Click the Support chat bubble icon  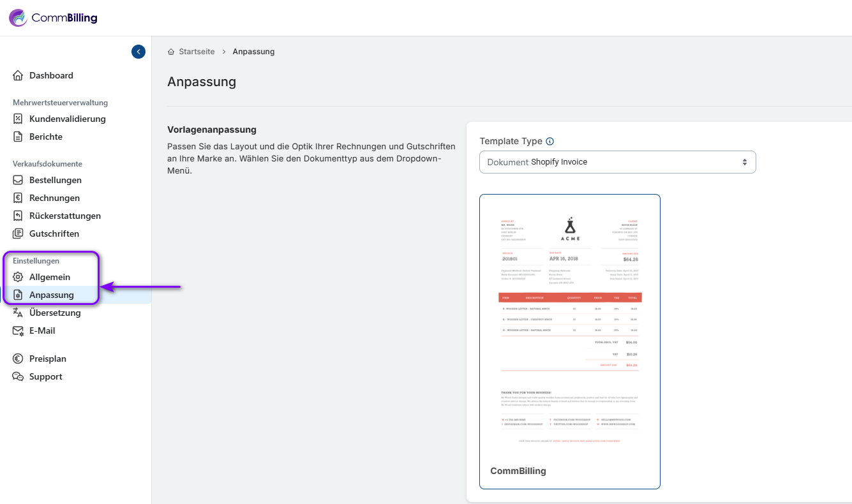tap(18, 376)
